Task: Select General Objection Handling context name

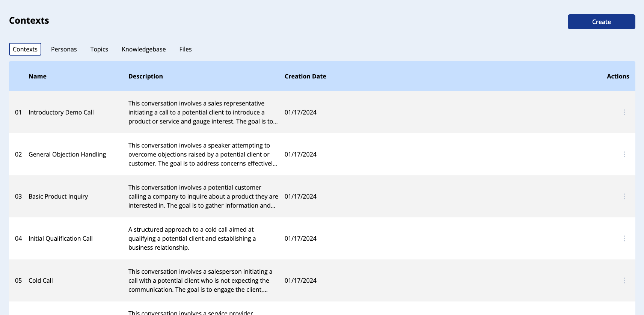Action: click(x=67, y=154)
